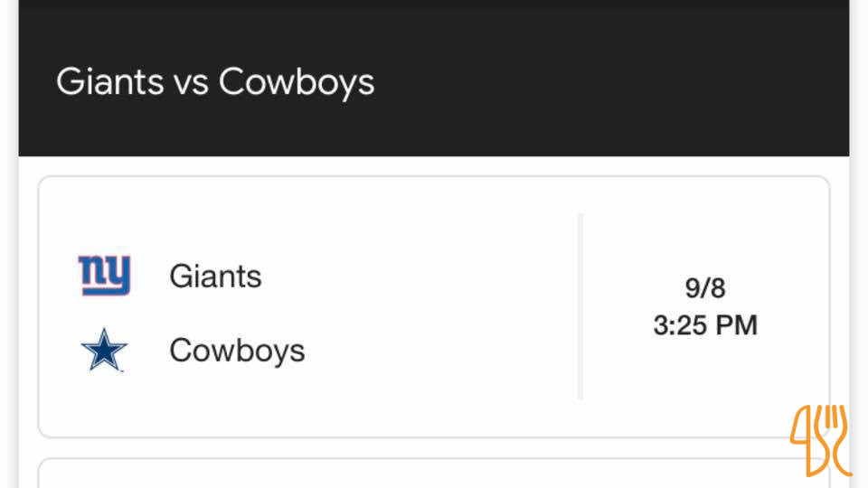868x488 pixels.
Task: Click the orange fork watermark icon
Action: [x=821, y=440]
